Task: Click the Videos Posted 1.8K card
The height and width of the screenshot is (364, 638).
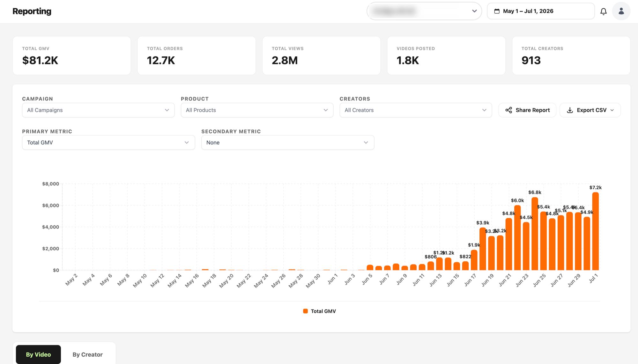Action: pos(446,55)
